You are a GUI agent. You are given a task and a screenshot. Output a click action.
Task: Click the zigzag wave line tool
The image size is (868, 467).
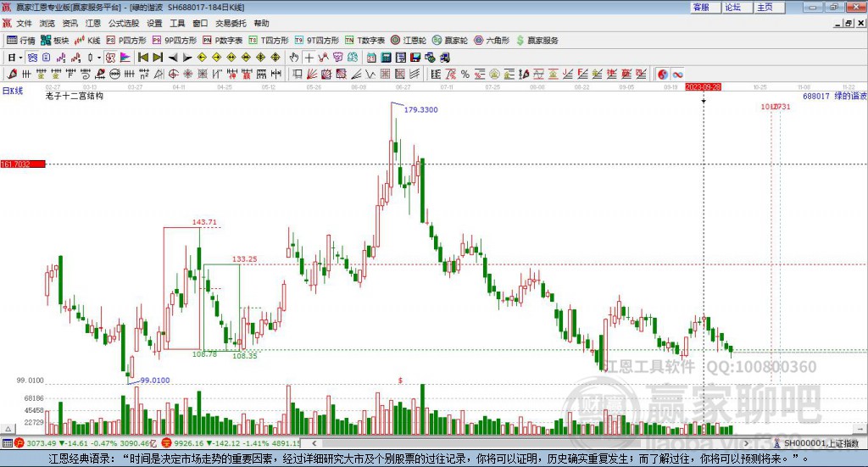coord(370,74)
